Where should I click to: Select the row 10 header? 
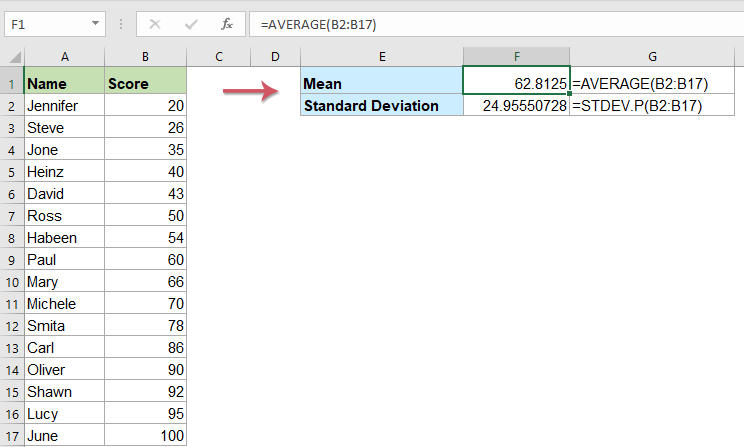coord(11,282)
